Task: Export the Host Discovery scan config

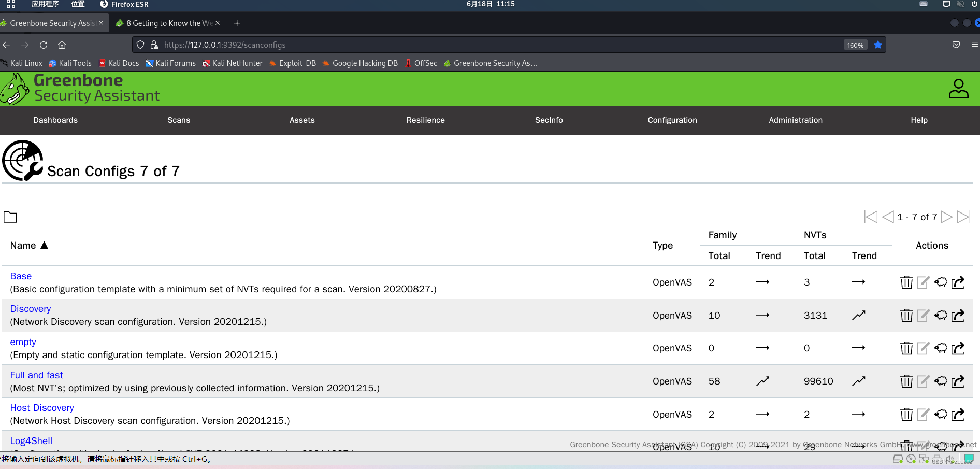Action: pos(958,414)
